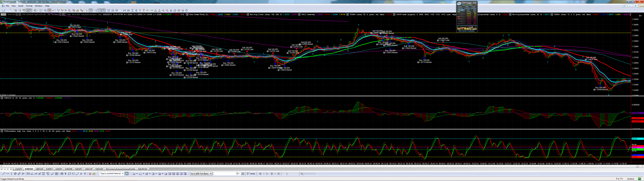
Task: Open the Window menu
Action: coord(39,6)
